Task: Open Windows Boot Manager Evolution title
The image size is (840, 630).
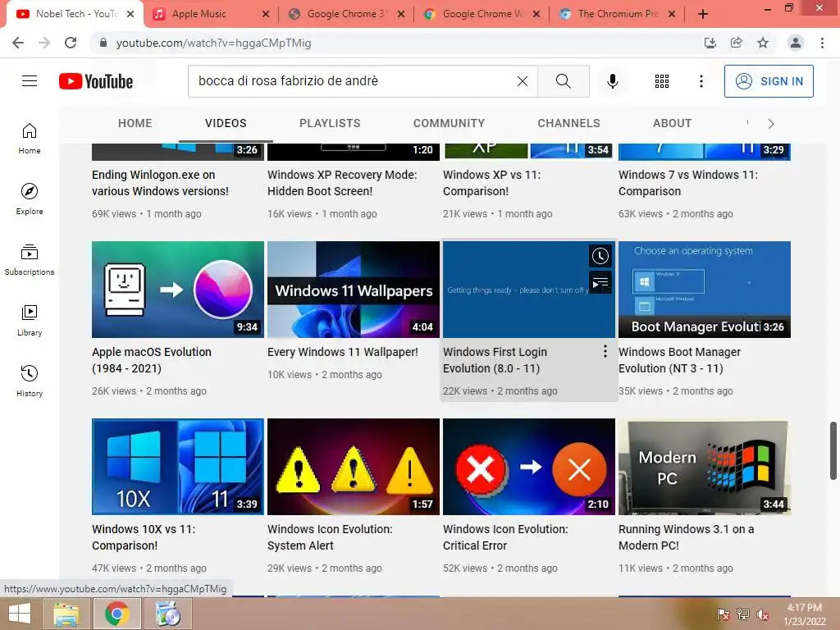Action: (680, 360)
